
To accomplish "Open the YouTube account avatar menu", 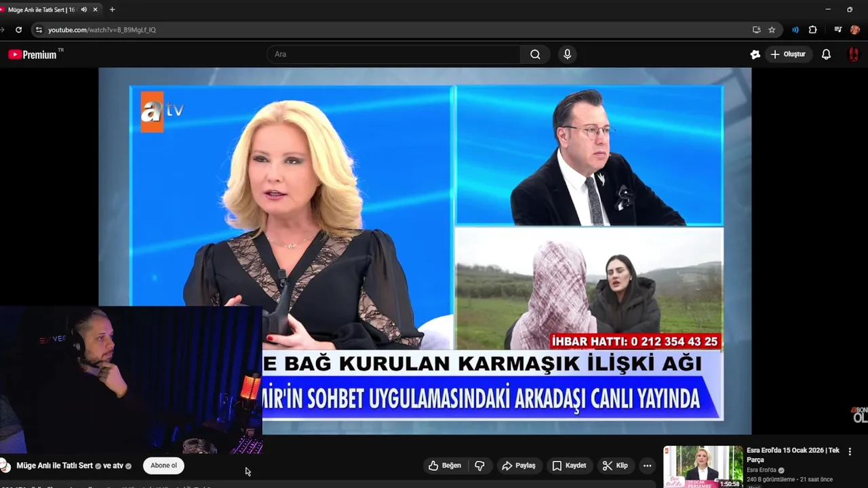I will [854, 54].
